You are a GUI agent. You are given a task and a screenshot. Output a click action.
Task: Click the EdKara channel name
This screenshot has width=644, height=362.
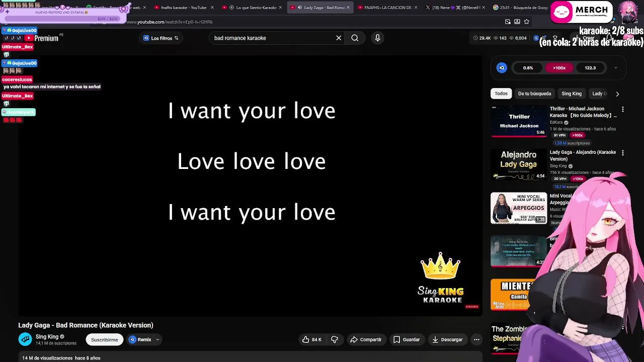click(x=556, y=122)
